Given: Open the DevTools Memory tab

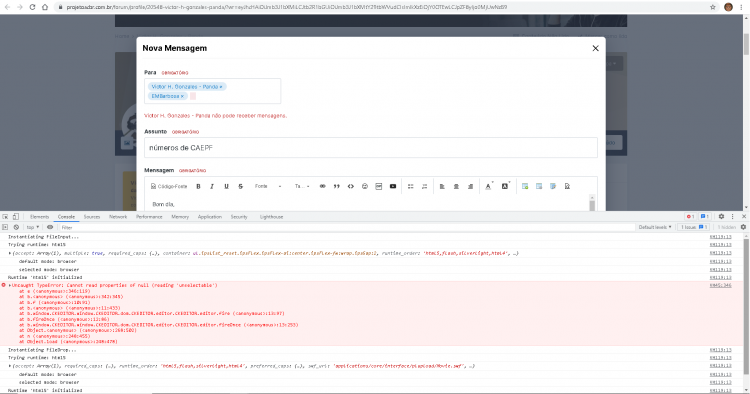Looking at the screenshot, I should 180,217.
